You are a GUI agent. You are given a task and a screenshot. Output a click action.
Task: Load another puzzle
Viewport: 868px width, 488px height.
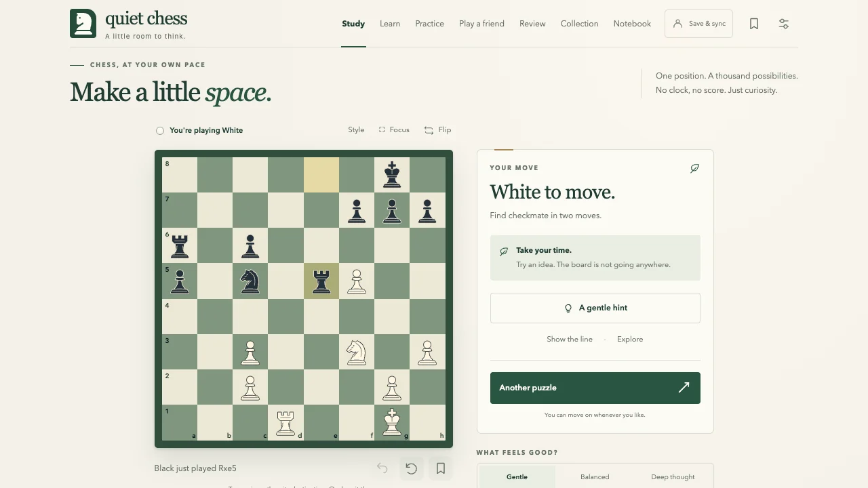tap(595, 388)
